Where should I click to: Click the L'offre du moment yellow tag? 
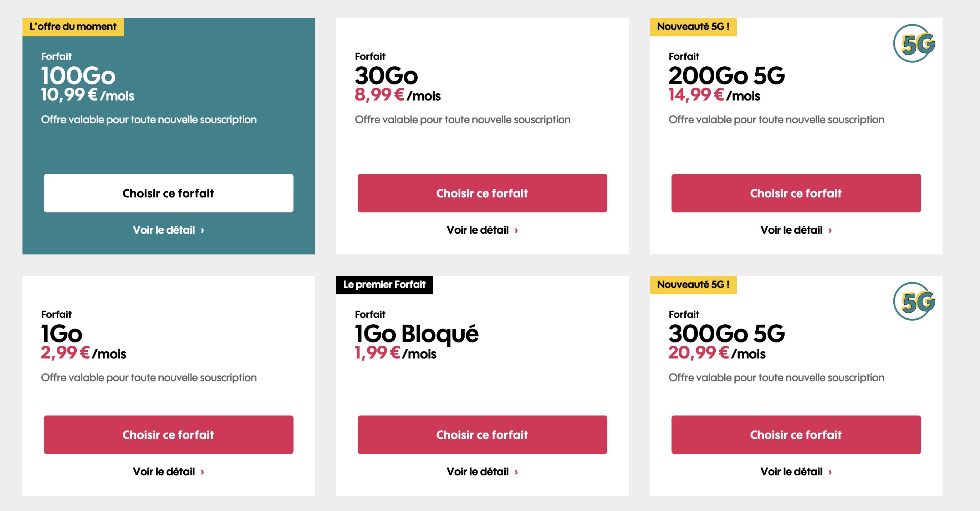point(73,27)
